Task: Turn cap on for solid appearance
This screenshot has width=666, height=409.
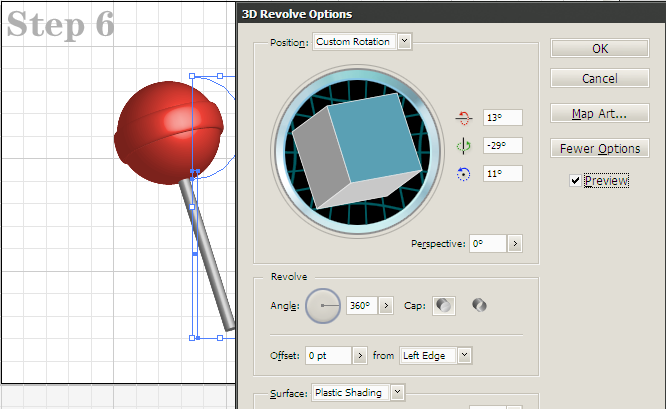Action: (x=444, y=306)
